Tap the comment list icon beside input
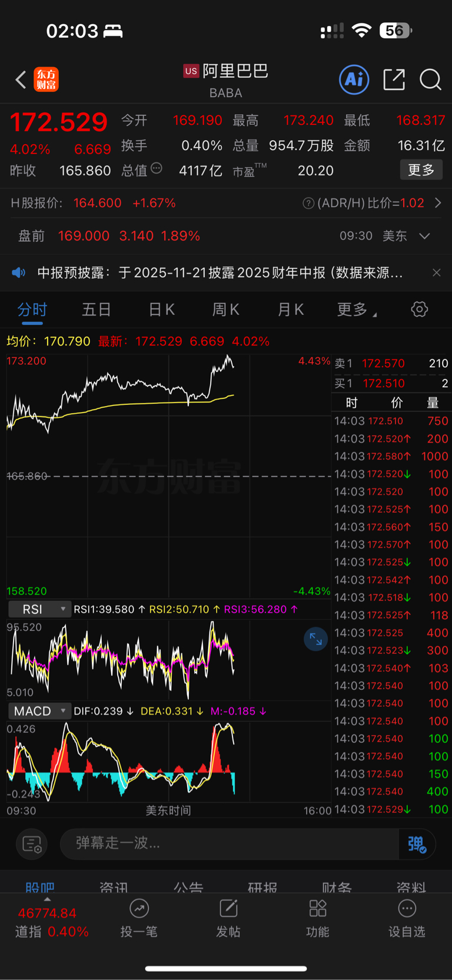The width and height of the screenshot is (452, 980). [x=32, y=844]
